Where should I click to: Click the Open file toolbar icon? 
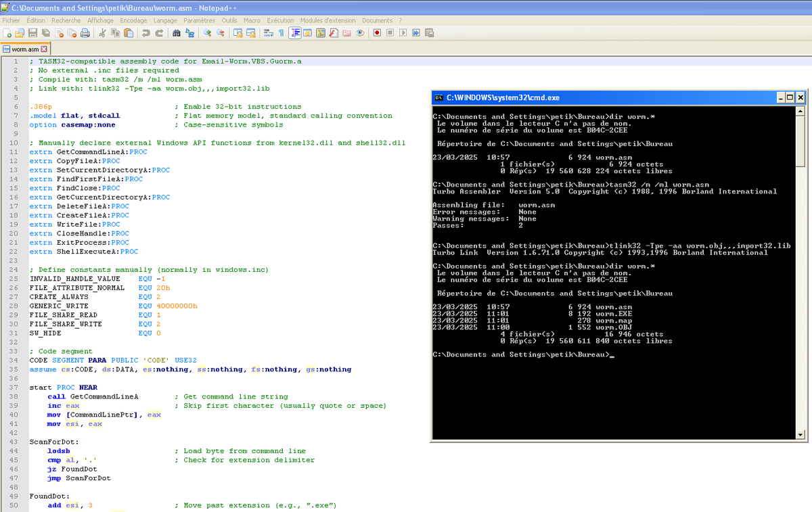click(19, 32)
